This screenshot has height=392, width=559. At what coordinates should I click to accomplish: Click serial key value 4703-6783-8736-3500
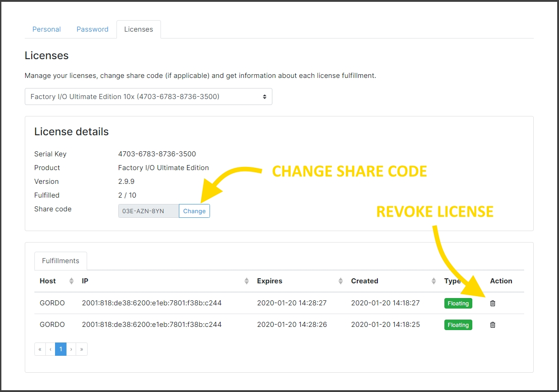click(x=157, y=154)
